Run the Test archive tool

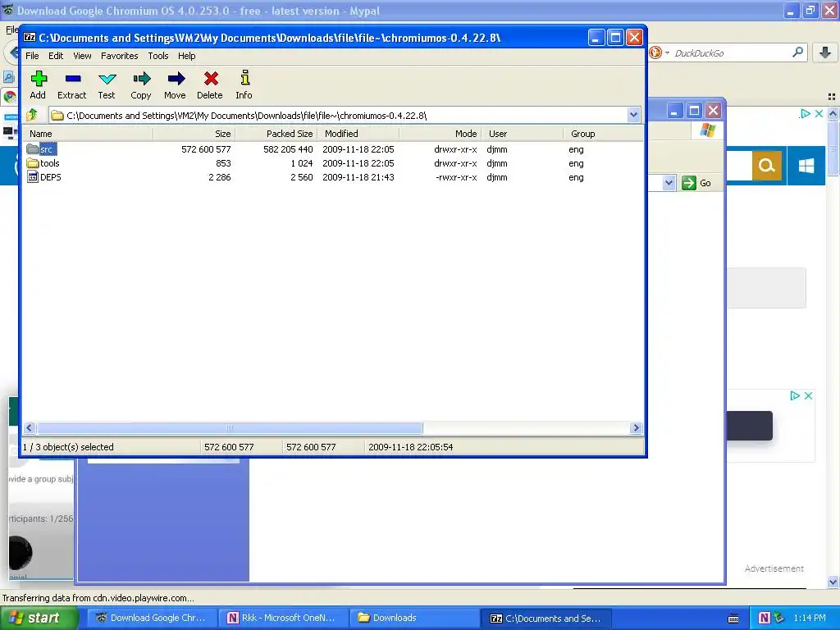(107, 84)
